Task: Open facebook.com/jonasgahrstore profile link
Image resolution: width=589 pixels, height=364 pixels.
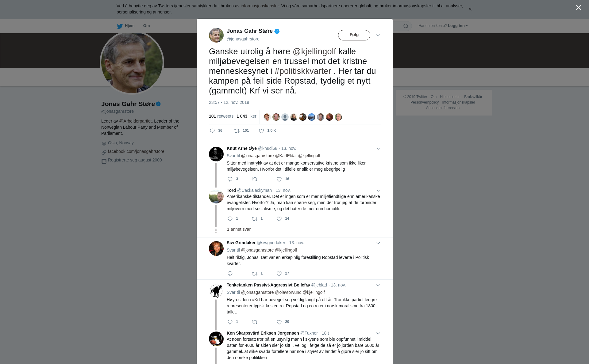Action: [x=136, y=151]
